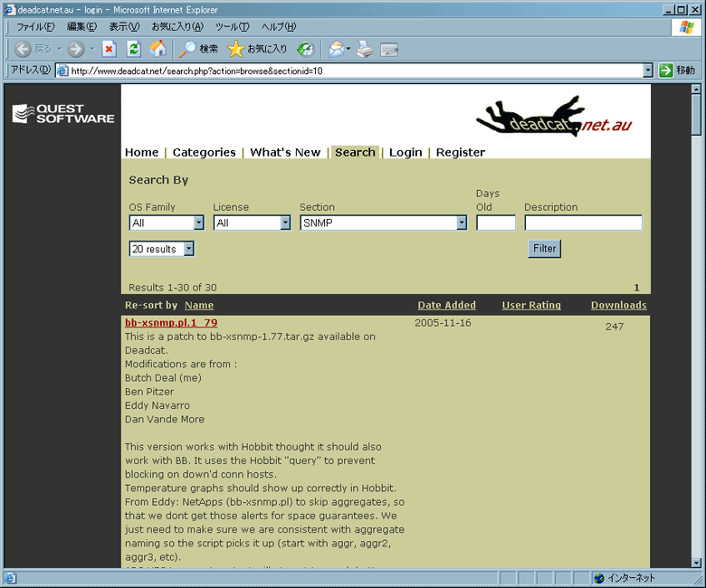Select the Search nav tab
This screenshot has width=706, height=588.
tap(355, 153)
